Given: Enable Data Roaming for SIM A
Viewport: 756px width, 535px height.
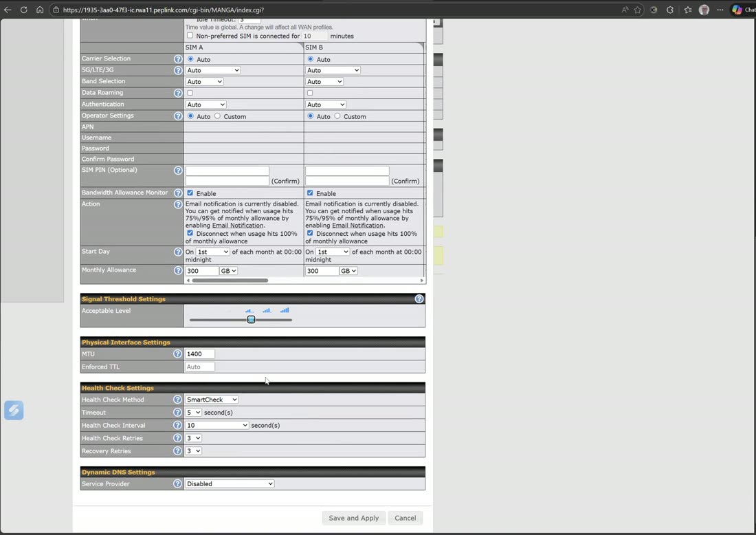Looking at the screenshot, I should [190, 93].
